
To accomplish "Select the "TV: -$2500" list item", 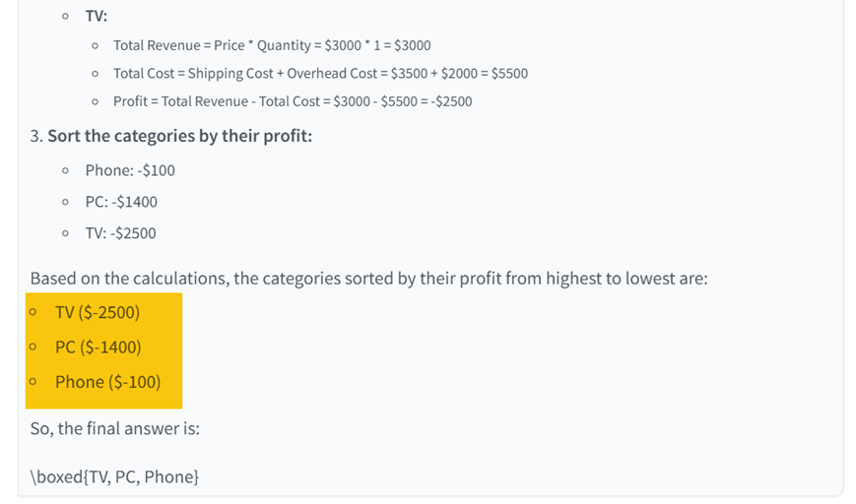I will pos(120,233).
